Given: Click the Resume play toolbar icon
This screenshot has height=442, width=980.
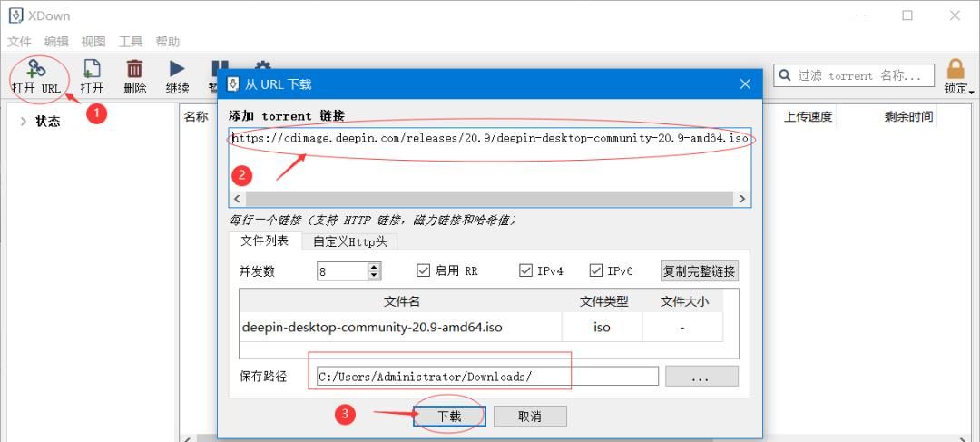Looking at the screenshot, I should [x=177, y=69].
